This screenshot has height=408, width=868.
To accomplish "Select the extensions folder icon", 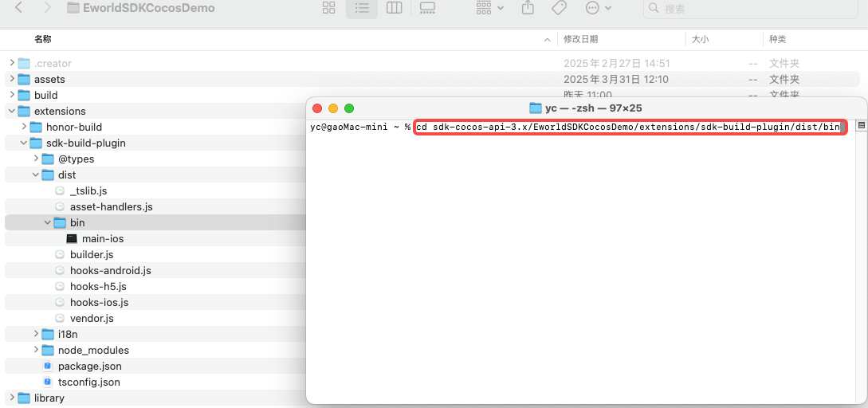I will pyautogui.click(x=24, y=112).
